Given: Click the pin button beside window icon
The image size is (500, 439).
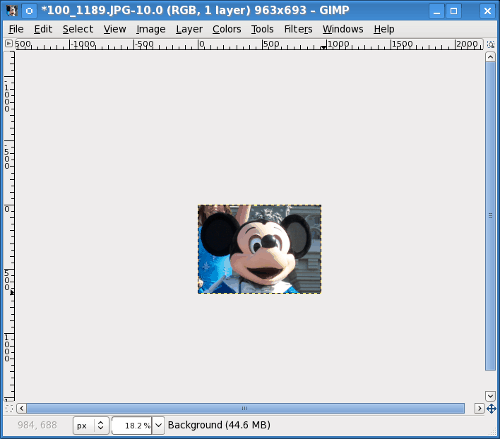Looking at the screenshot, I should point(29,11).
